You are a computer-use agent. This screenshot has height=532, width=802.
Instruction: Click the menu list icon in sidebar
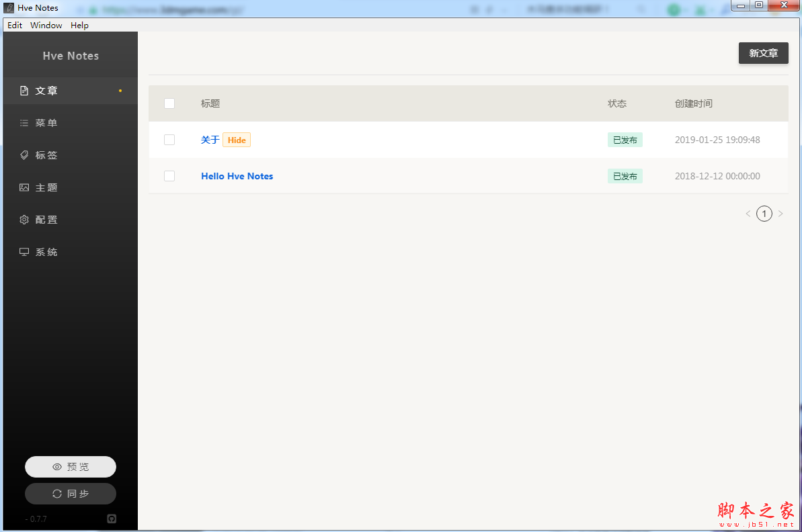tap(24, 123)
